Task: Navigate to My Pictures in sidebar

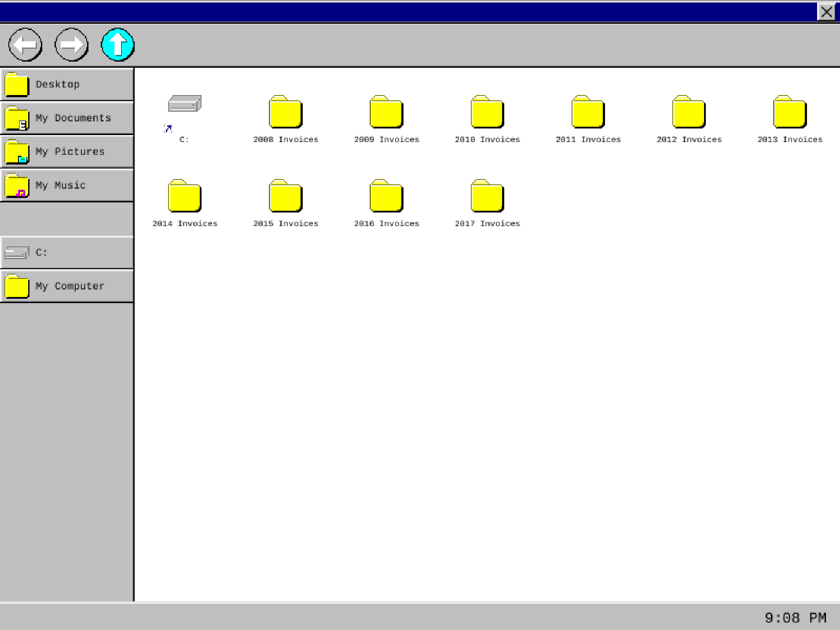Action: 67,151
